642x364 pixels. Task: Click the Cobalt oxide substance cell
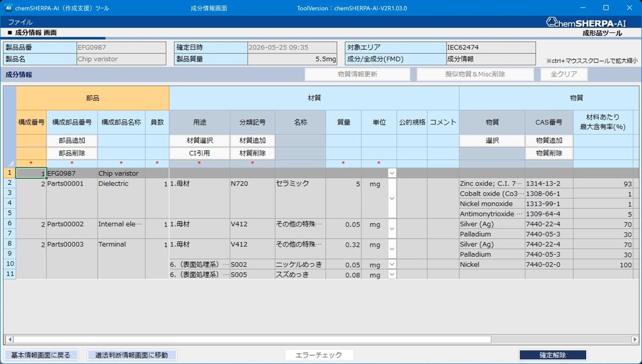(x=492, y=194)
